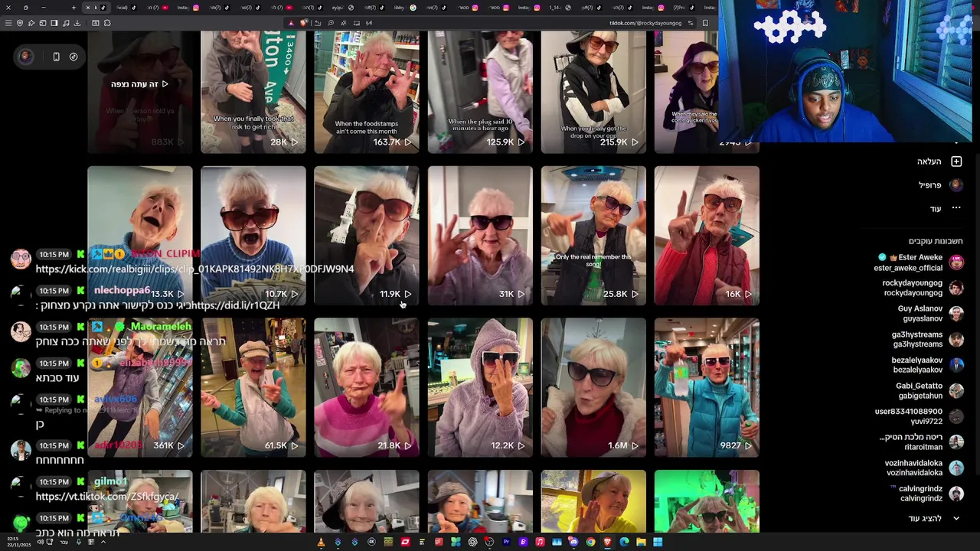The width and height of the screenshot is (980, 551).
Task: Open the video with 361K views
Action: [140, 387]
